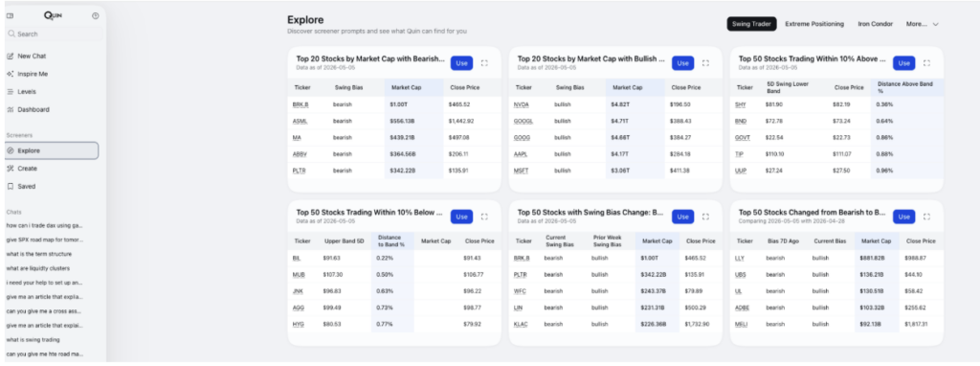This screenshot has width=980, height=366.
Task: Click the 0.22% distance to band cell
Action: point(385,258)
